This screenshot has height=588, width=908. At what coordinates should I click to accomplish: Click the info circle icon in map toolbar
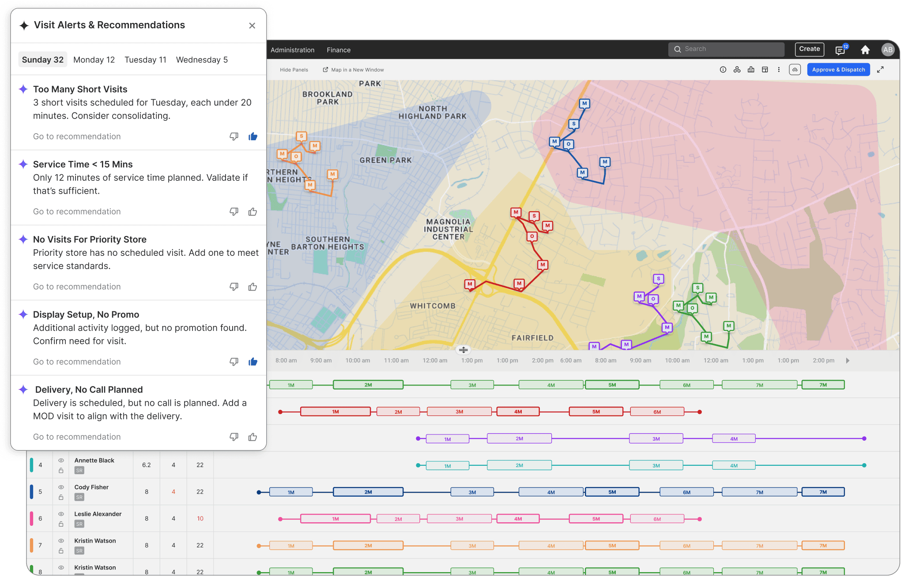point(723,70)
